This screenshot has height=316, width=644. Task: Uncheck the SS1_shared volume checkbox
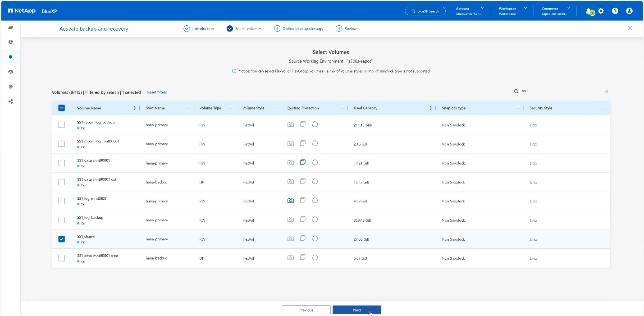tap(62, 239)
